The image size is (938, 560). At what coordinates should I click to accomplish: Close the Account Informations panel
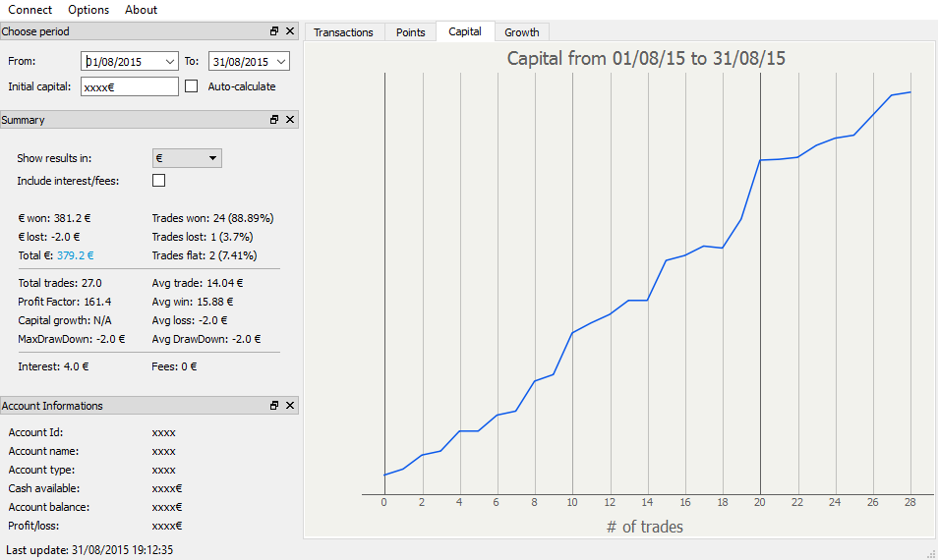click(290, 406)
